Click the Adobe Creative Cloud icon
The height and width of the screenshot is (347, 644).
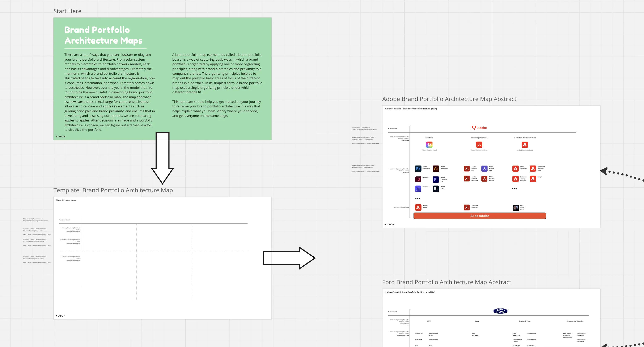[429, 144]
